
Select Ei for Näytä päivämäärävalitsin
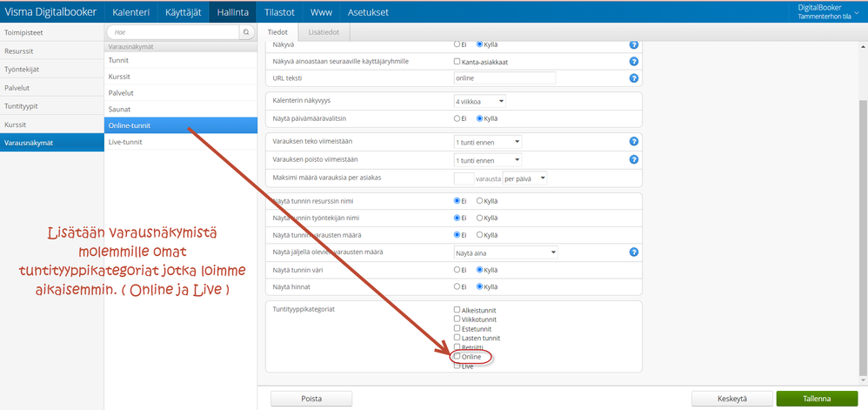coord(457,118)
